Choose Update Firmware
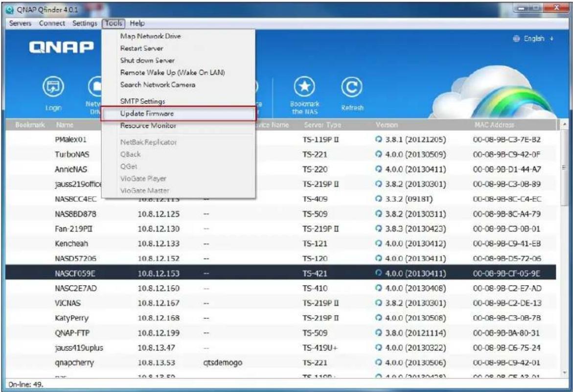The height and width of the screenshot is (392, 573). click(178, 114)
